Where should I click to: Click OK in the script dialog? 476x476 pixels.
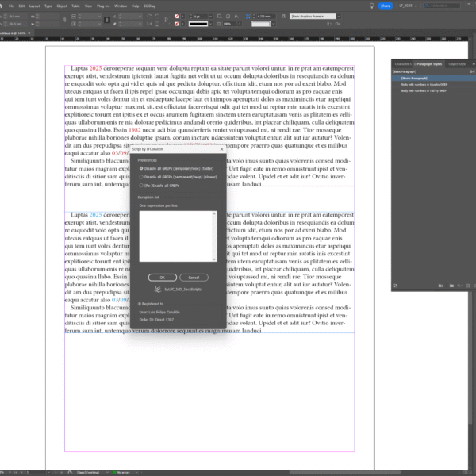coord(163,278)
